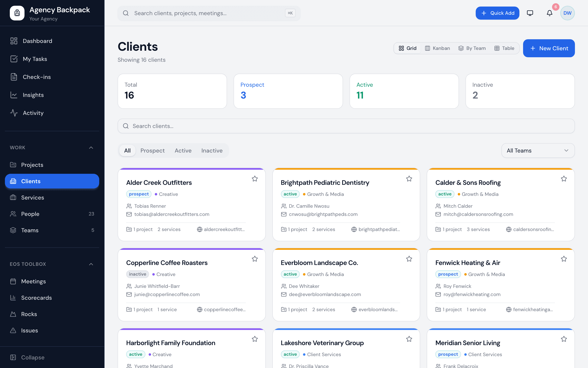This screenshot has height=368, width=588.
Task: Focus the Search clients input field
Action: [346, 126]
